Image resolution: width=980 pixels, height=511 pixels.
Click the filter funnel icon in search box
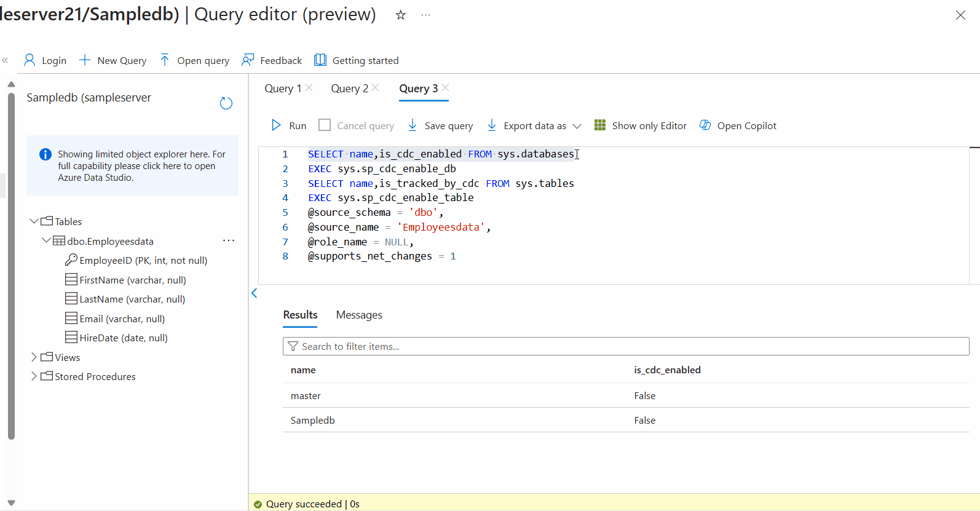pos(293,346)
